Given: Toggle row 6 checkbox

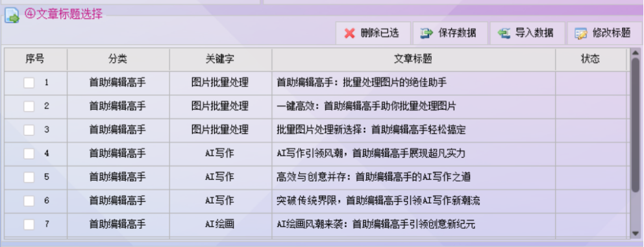Looking at the screenshot, I should click(29, 201).
